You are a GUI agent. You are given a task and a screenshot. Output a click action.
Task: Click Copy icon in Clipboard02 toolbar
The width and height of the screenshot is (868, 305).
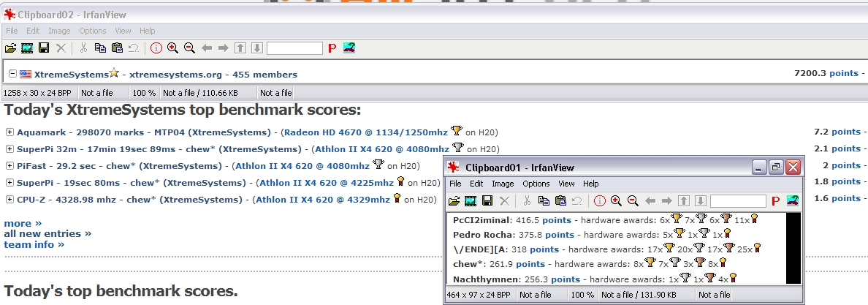point(100,48)
